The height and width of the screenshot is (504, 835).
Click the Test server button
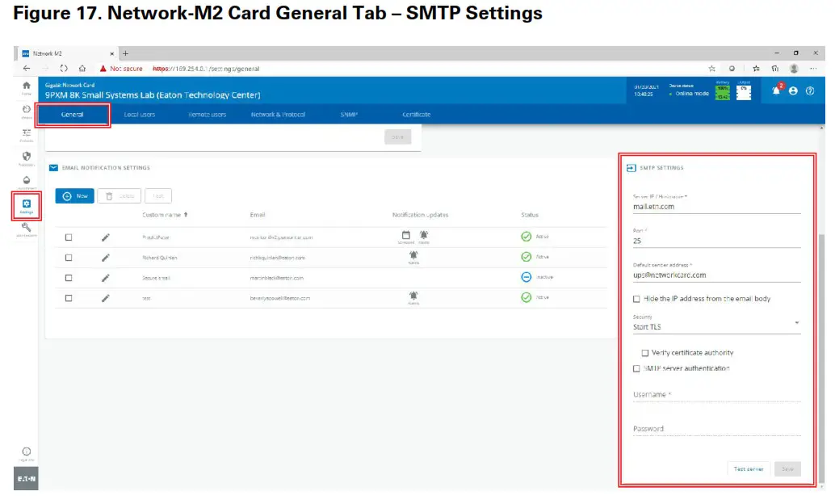(x=748, y=468)
